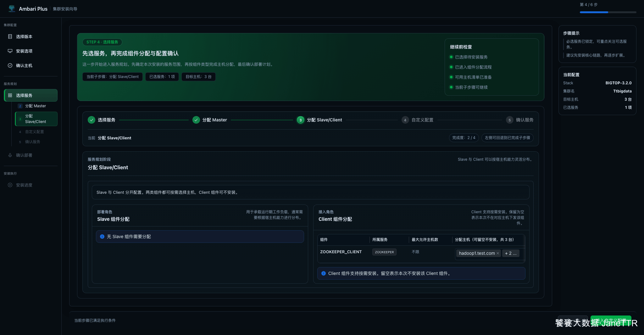This screenshot has width=644, height=335.
Task: Click info icon in Client 组件支持按需安装 notice
Action: click(x=324, y=273)
